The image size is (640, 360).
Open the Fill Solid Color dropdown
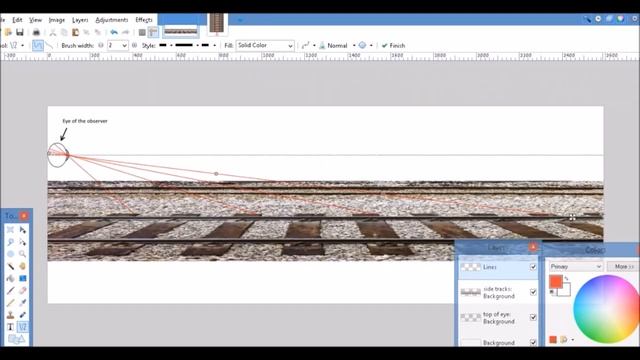[265, 46]
